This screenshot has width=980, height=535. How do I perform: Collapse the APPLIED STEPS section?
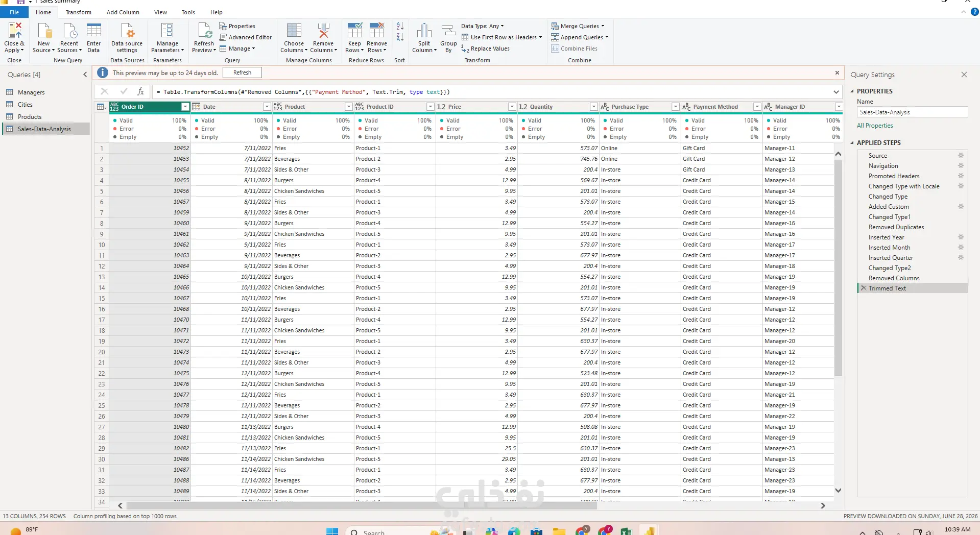point(852,143)
